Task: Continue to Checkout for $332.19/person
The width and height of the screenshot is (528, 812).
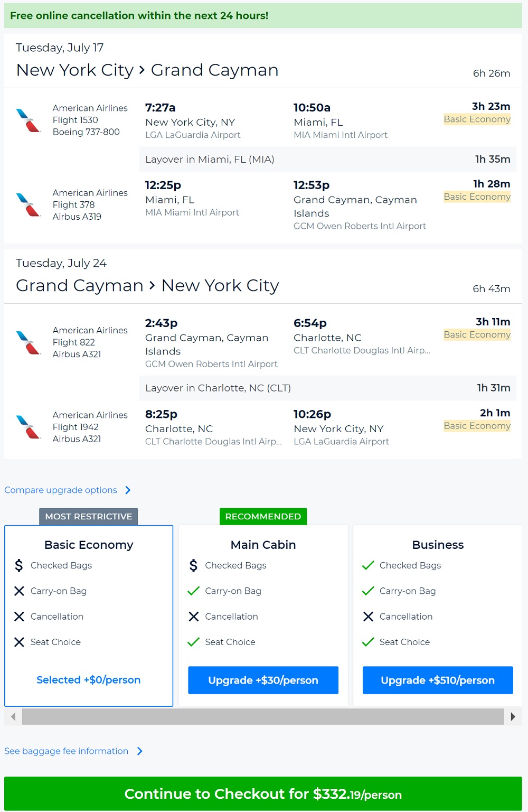Action: [x=263, y=794]
